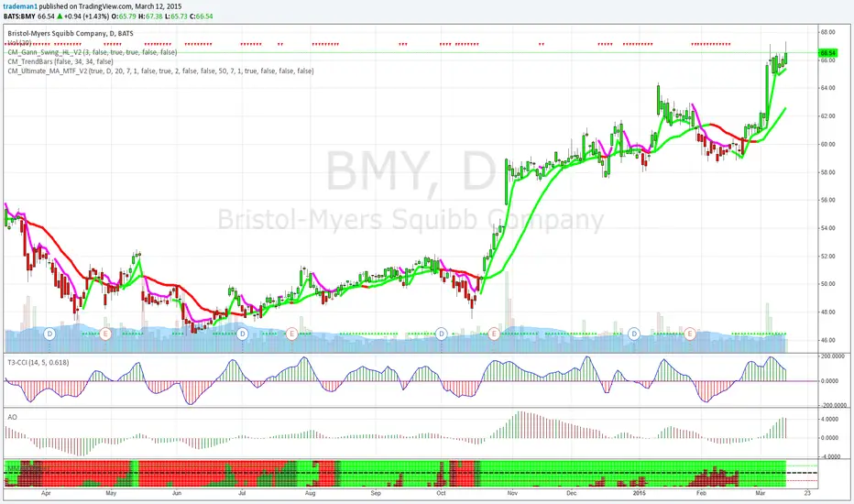This screenshot has height=504, width=854.
Task: Select the AO indicator pane label
Action: [x=12, y=417]
